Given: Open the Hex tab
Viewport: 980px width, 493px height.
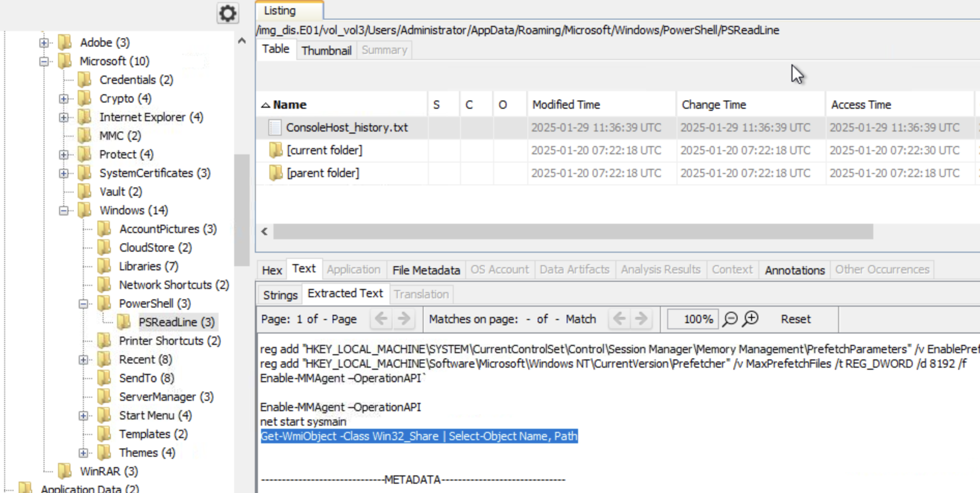Looking at the screenshot, I should click(x=271, y=269).
